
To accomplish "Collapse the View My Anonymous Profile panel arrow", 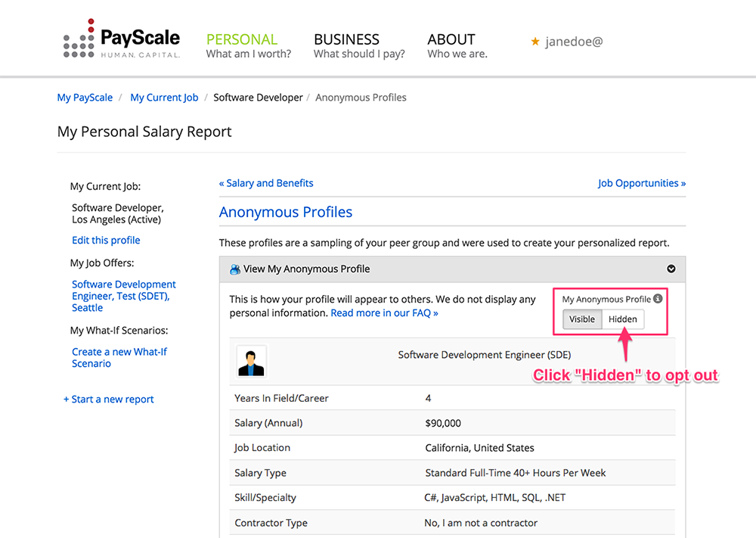I will [671, 269].
